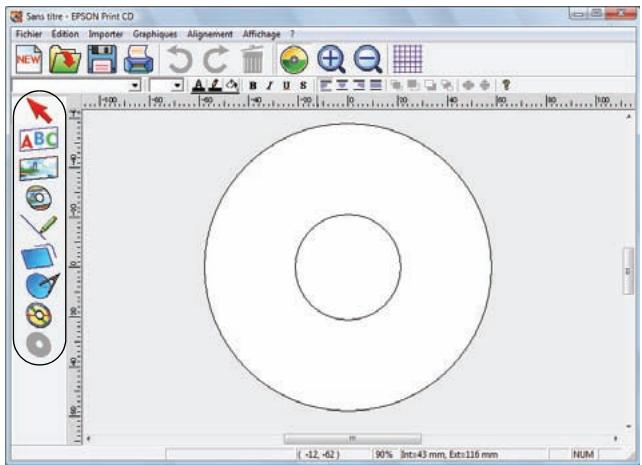642x465 pixels.
Task: Click the disc background icon in sidebar
Action: click(x=38, y=198)
